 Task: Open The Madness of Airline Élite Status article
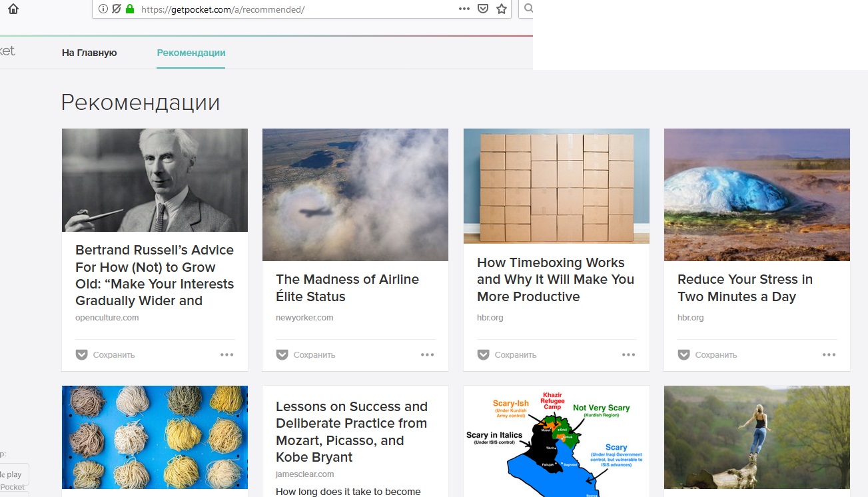click(x=348, y=288)
